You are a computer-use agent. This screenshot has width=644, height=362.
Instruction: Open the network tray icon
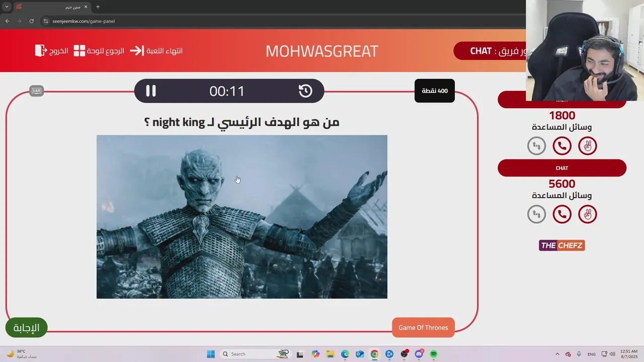coord(604,354)
